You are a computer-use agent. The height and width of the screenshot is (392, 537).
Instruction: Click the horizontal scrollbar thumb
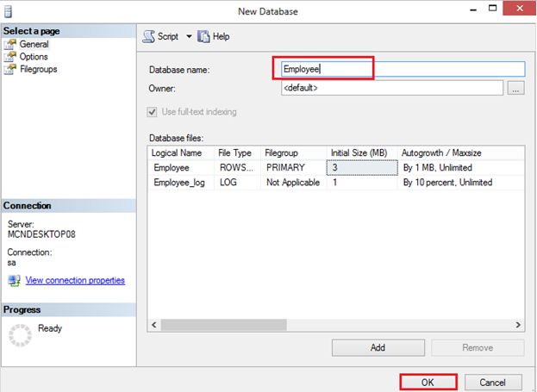tap(224, 325)
